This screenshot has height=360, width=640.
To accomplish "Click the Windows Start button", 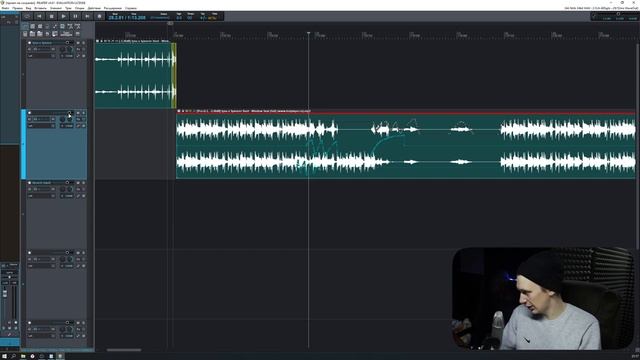I will click(x=4, y=356).
